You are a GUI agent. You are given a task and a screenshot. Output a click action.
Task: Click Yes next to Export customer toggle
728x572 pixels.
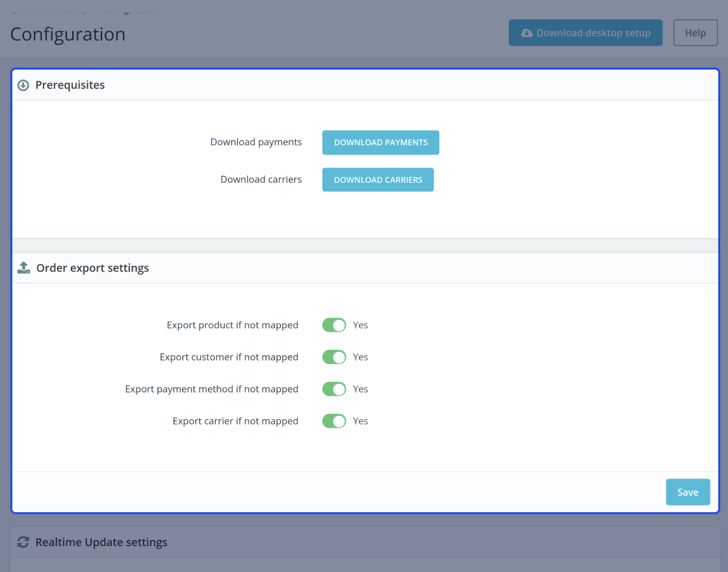[360, 357]
